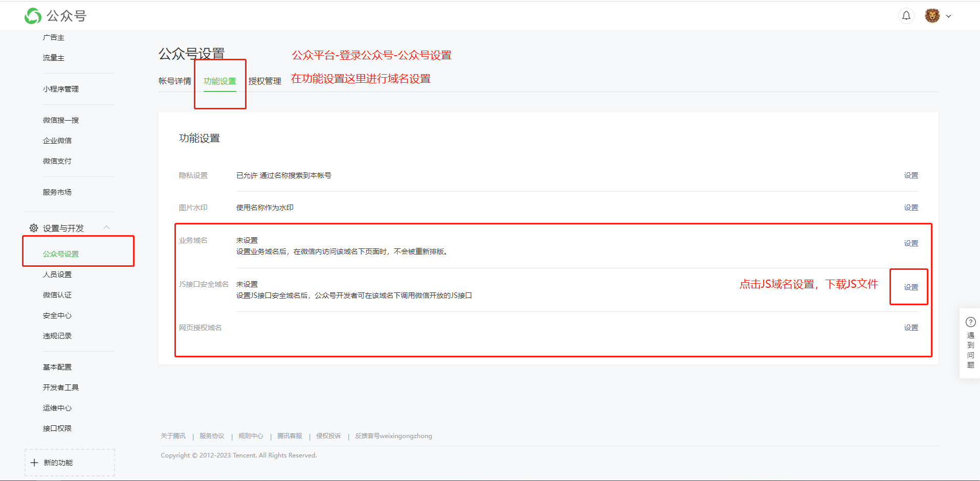Open 设置 for 网页授权域名
980x481 pixels.
(x=910, y=328)
